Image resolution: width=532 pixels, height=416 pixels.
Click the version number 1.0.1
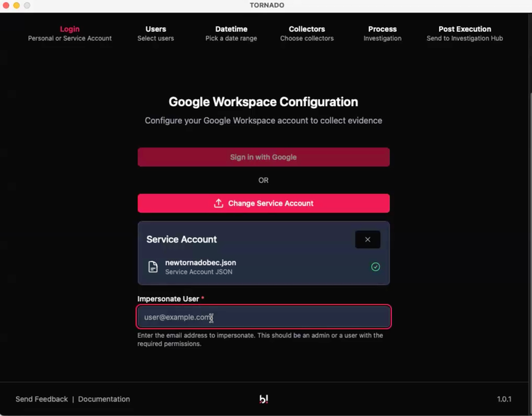coord(504,399)
